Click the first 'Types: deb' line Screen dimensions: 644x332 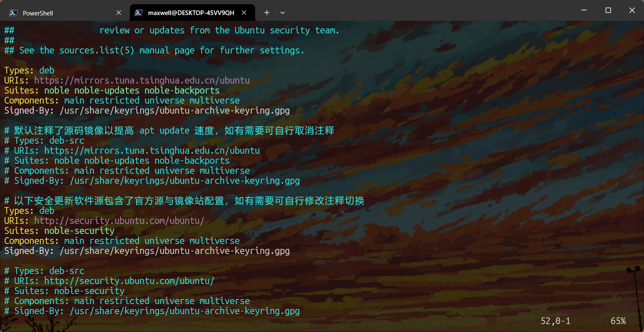tap(29, 70)
